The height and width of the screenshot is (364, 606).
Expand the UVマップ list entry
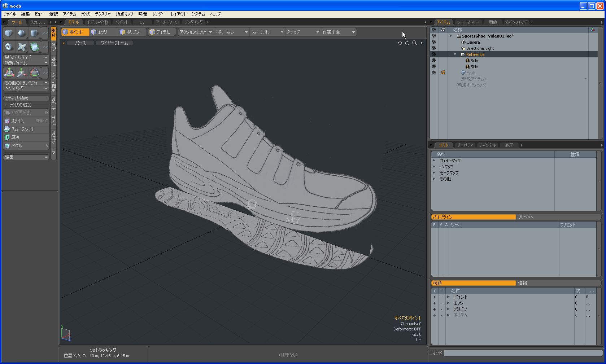[434, 167]
